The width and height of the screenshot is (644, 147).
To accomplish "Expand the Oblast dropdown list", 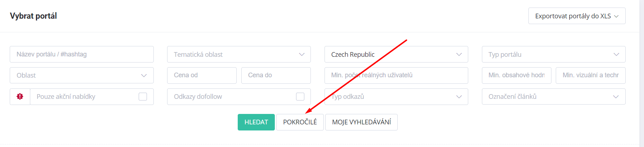I will click(x=82, y=75).
